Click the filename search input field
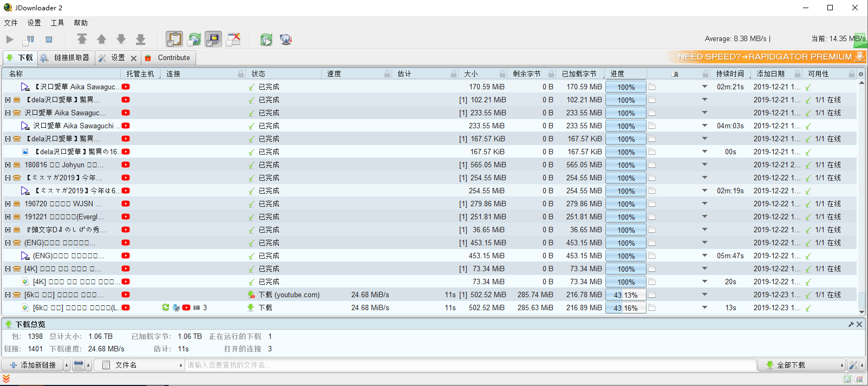This screenshot has width=868, height=386. click(470, 365)
